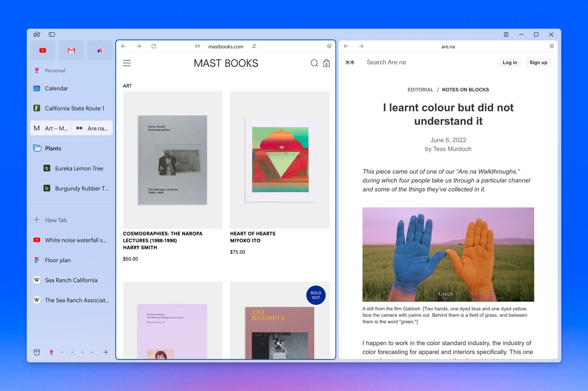Focus the Search Are.na field
This screenshot has height=391, width=588.
pyautogui.click(x=386, y=62)
